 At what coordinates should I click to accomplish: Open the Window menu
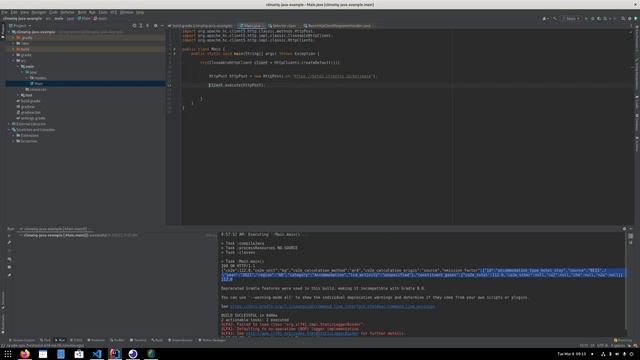pyautogui.click(x=127, y=12)
